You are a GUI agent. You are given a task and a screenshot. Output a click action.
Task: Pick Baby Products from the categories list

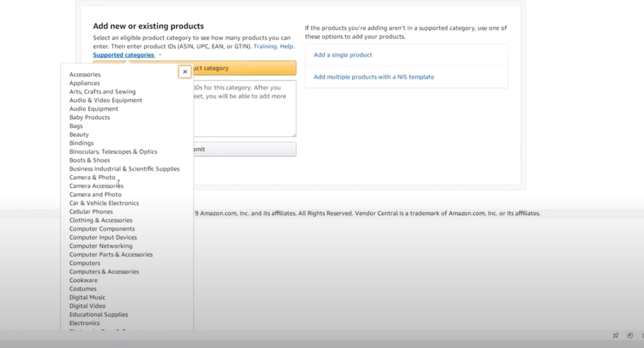coord(89,117)
